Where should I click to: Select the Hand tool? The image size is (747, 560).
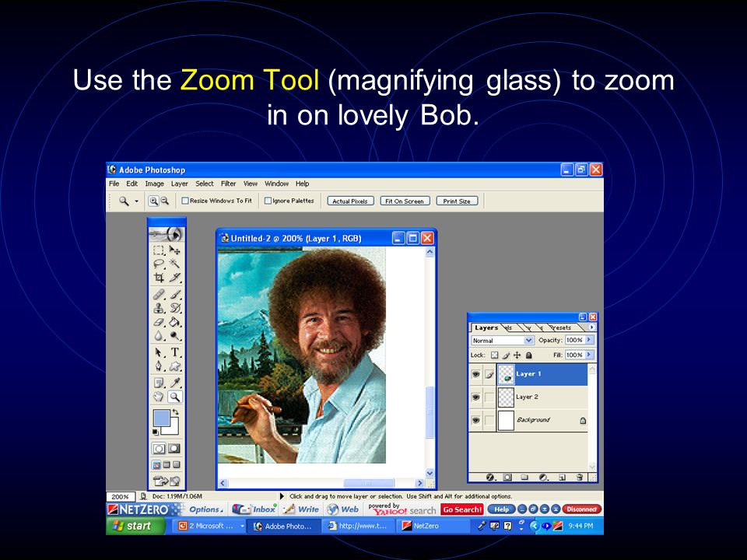[159, 396]
